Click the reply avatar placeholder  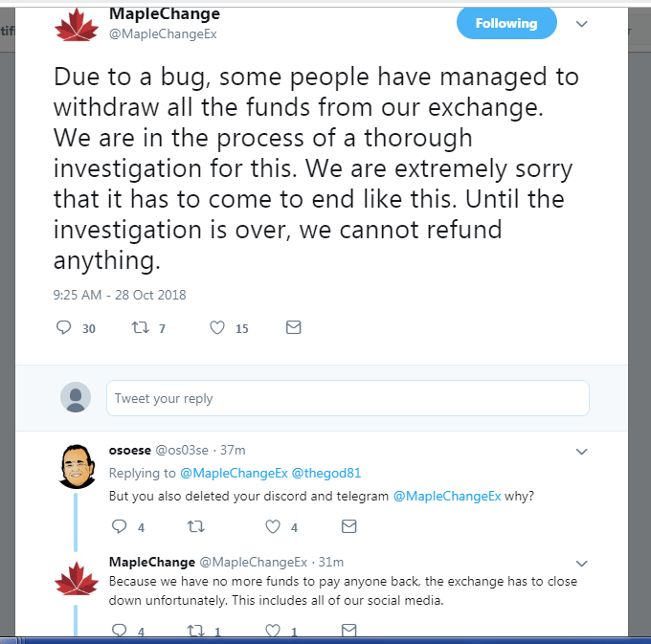[x=76, y=397]
